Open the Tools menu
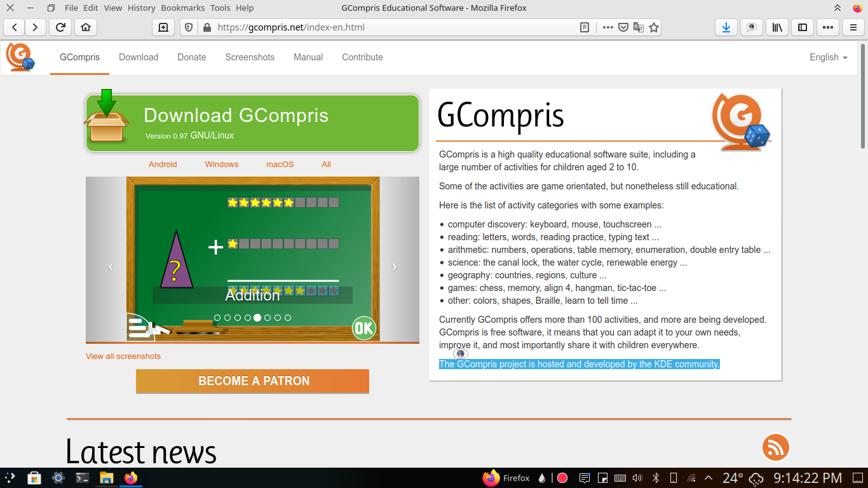Image resolution: width=868 pixels, height=488 pixels. [x=220, y=8]
